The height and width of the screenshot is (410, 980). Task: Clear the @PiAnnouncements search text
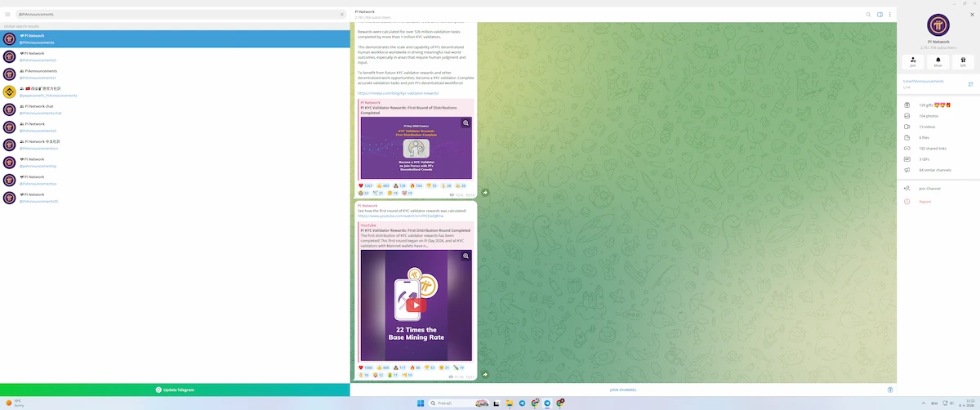[x=342, y=15]
